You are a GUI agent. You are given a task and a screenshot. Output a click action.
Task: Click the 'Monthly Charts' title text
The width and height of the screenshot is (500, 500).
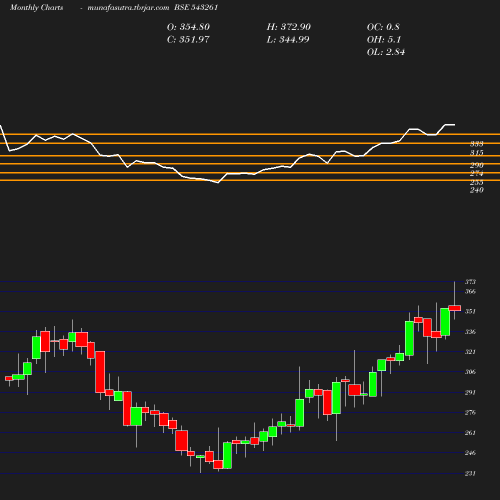[x=37, y=7]
